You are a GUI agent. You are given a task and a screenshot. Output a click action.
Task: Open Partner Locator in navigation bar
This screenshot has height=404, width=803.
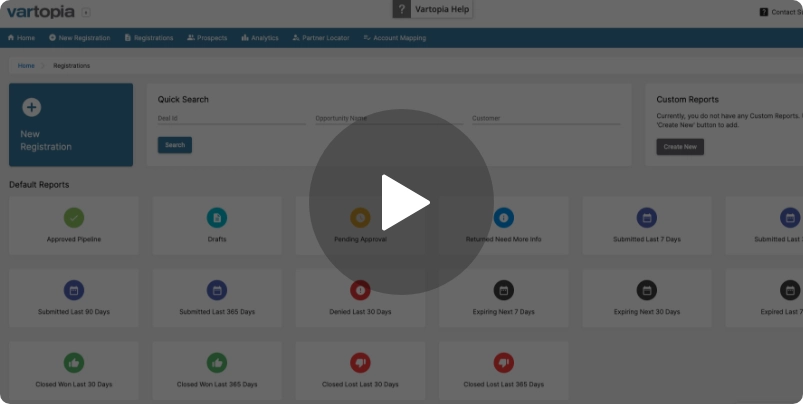[321, 38]
